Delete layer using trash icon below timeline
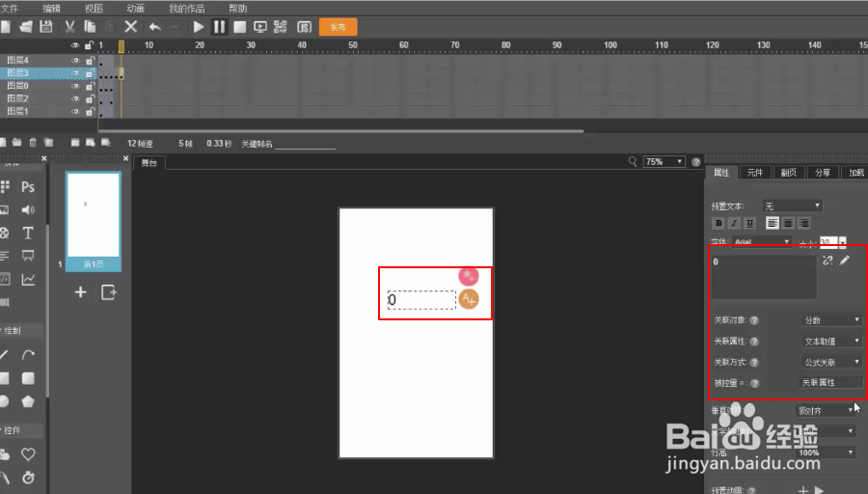The height and width of the screenshot is (494, 868). click(33, 143)
